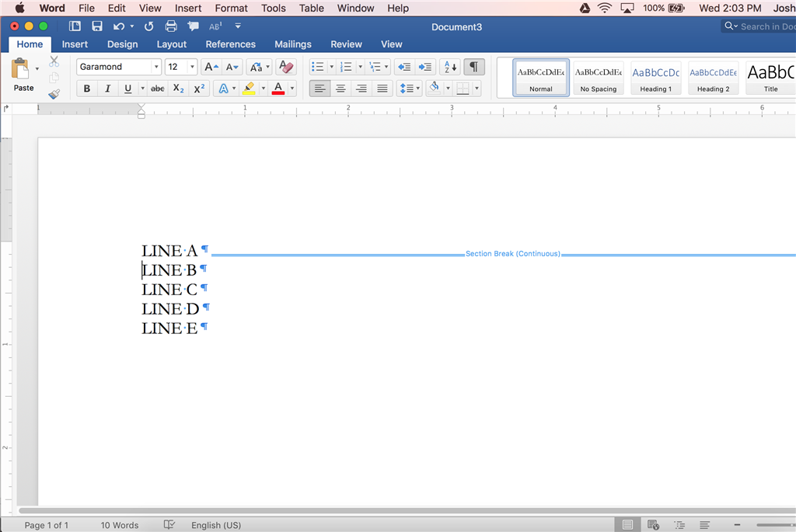
Task: Clear all formatting with the eraser icon
Action: point(286,67)
